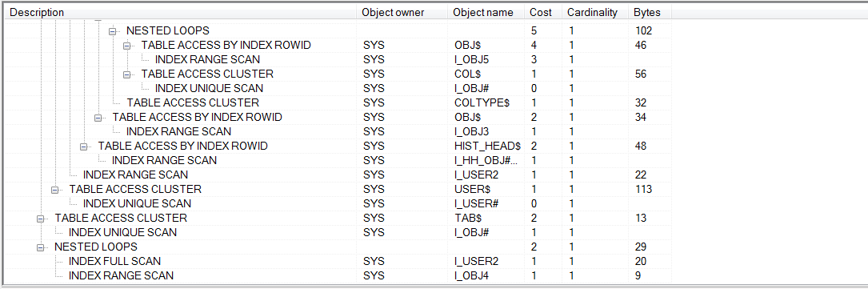Viewport: 868px width, 289px height.
Task: Collapse the HIST_HEAD$ table access node
Action: pos(84,147)
